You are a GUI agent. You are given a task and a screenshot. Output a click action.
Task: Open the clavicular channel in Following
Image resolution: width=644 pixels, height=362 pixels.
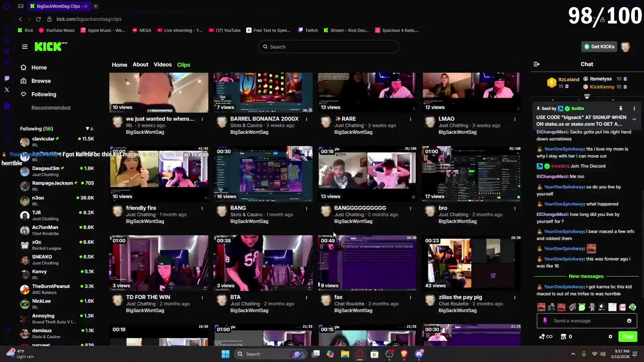tap(56, 142)
